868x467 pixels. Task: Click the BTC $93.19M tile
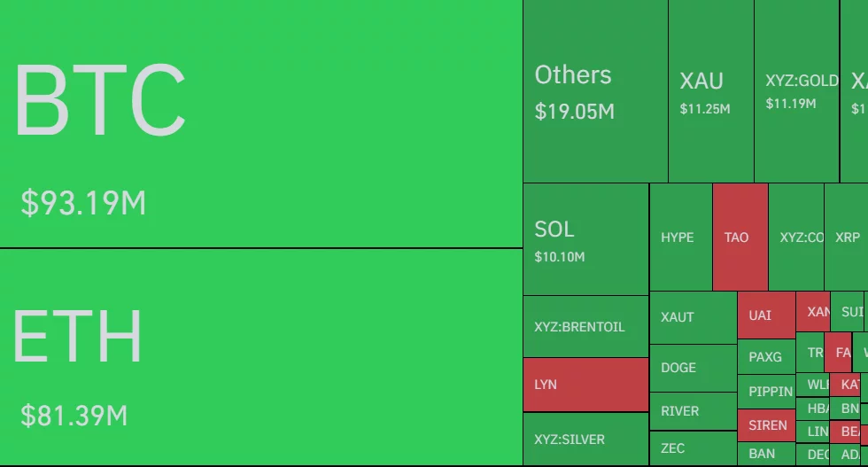tap(260, 124)
